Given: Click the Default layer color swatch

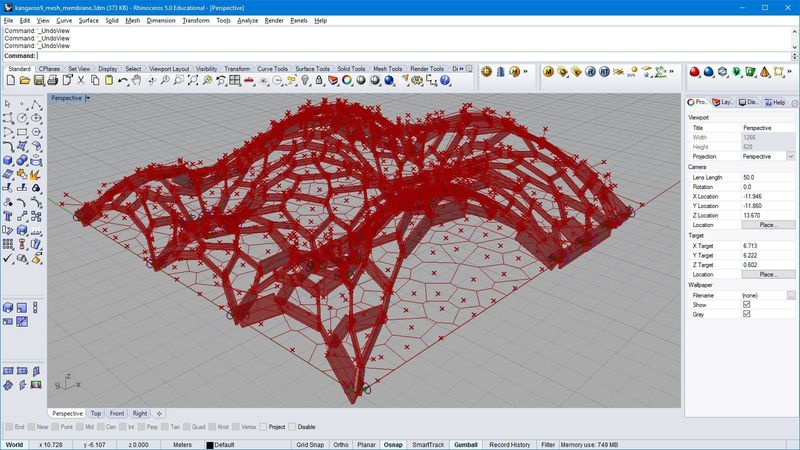Looking at the screenshot, I should pos(210,445).
